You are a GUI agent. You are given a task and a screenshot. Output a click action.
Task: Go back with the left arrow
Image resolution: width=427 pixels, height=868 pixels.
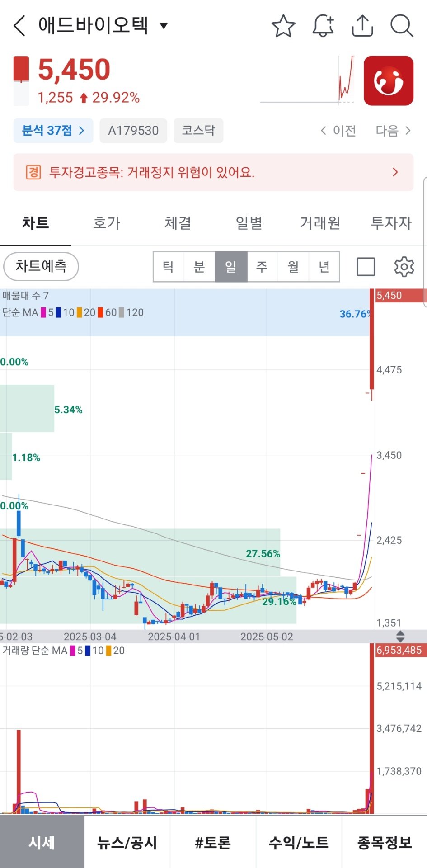tap(19, 26)
